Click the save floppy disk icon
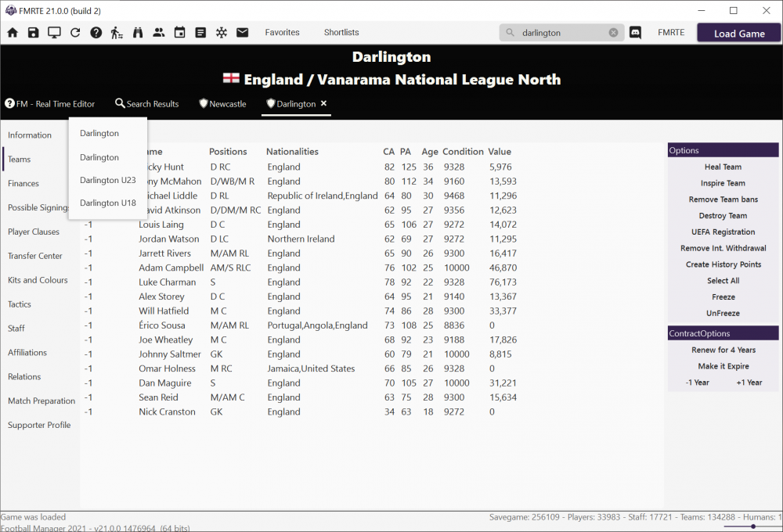This screenshot has width=783, height=532. [x=34, y=33]
